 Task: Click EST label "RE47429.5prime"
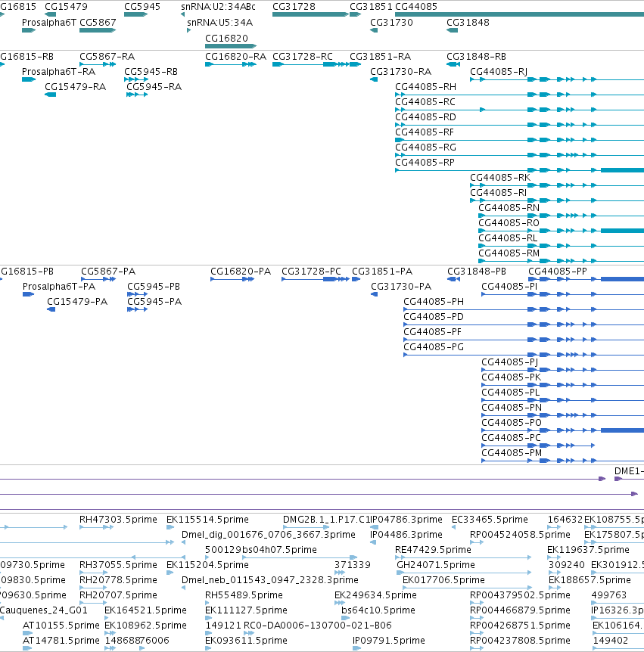click(433, 550)
